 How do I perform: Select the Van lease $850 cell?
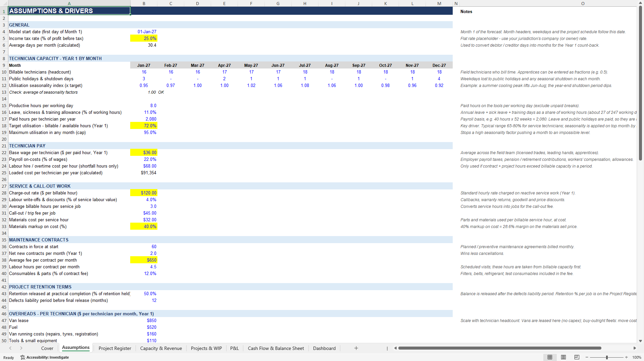144,320
